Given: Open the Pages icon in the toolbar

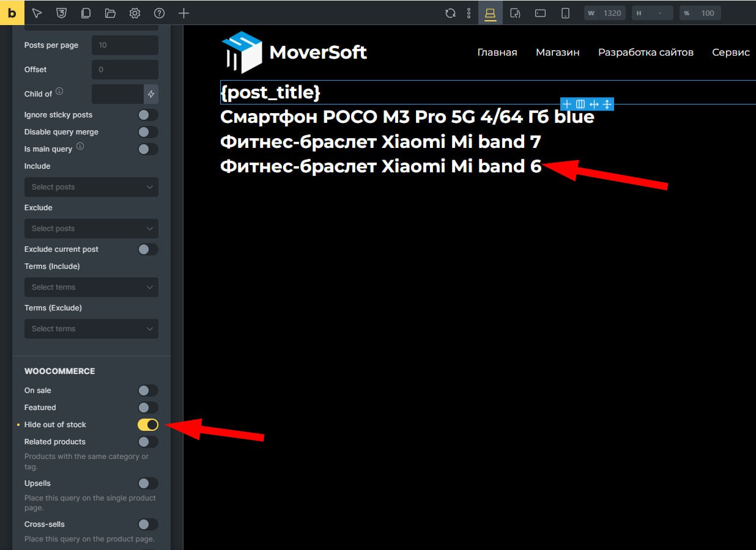Looking at the screenshot, I should (x=86, y=13).
